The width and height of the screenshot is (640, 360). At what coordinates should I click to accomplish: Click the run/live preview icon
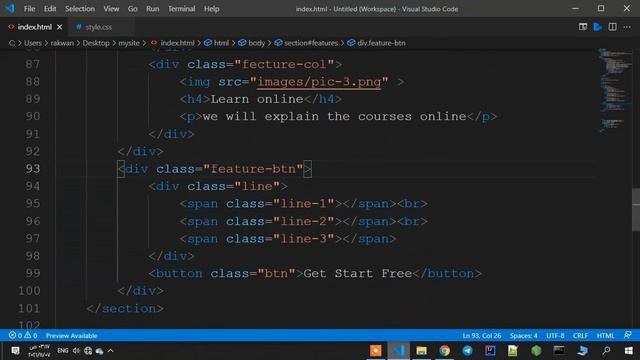click(598, 27)
